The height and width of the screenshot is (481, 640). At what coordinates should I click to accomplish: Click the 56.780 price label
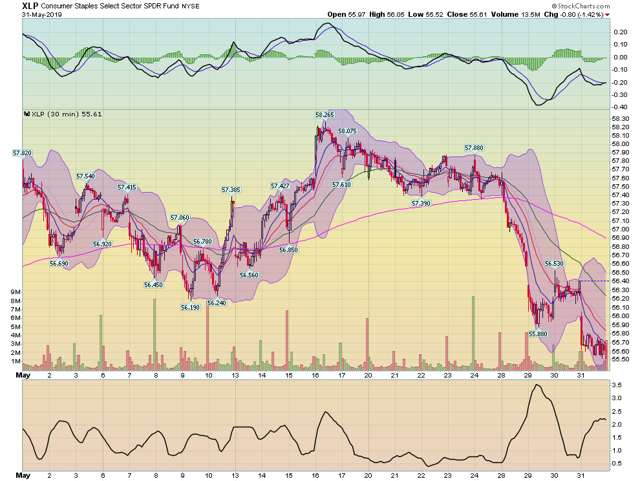coord(202,241)
